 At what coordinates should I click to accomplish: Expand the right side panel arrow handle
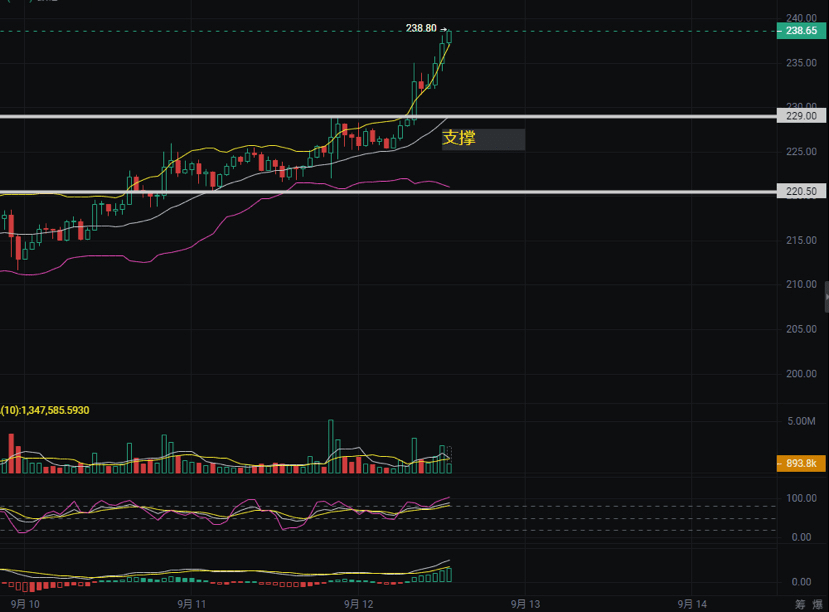825,297
